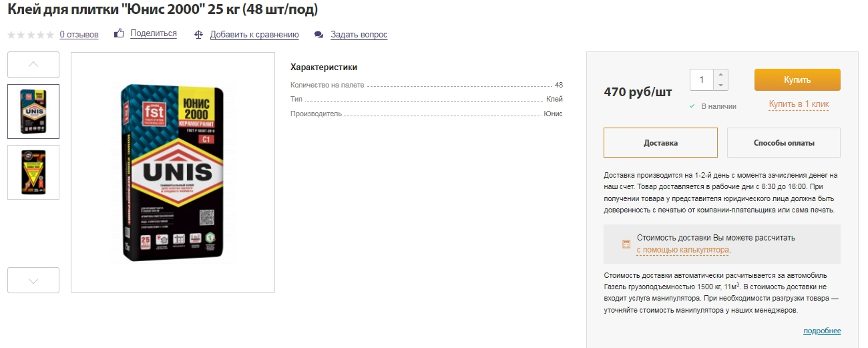Click the 470 руб/шт price text

[638, 92]
